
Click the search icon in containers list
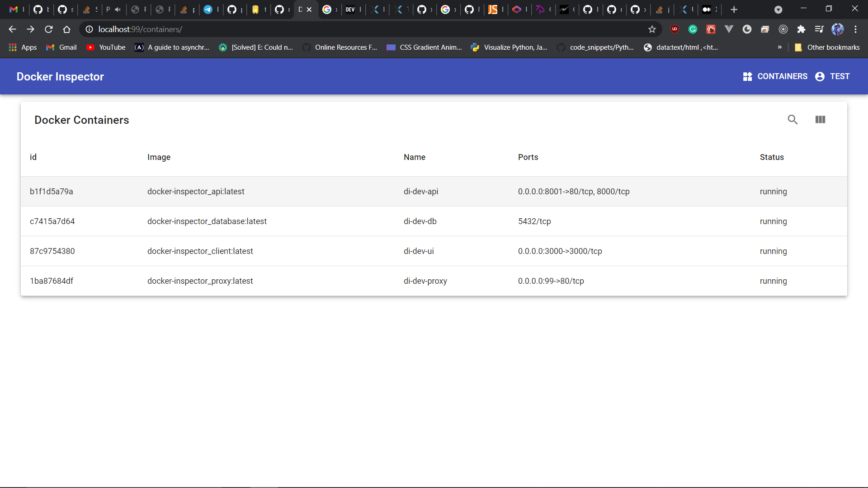point(793,120)
